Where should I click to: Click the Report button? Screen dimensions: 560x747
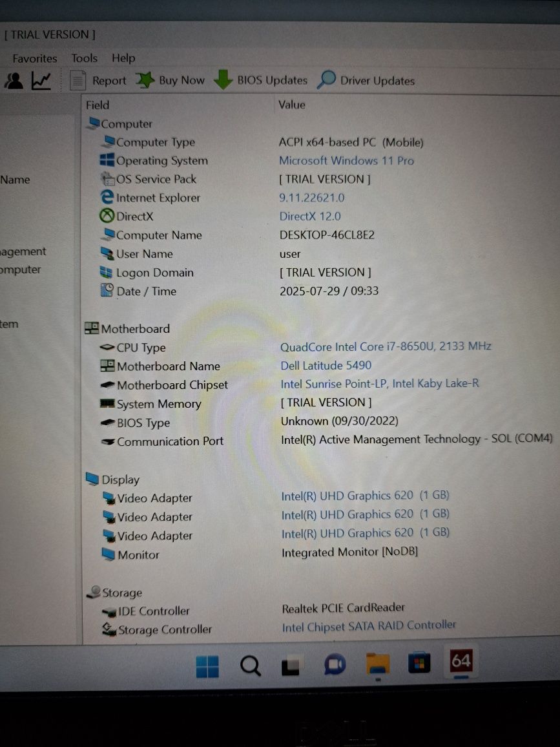point(99,81)
